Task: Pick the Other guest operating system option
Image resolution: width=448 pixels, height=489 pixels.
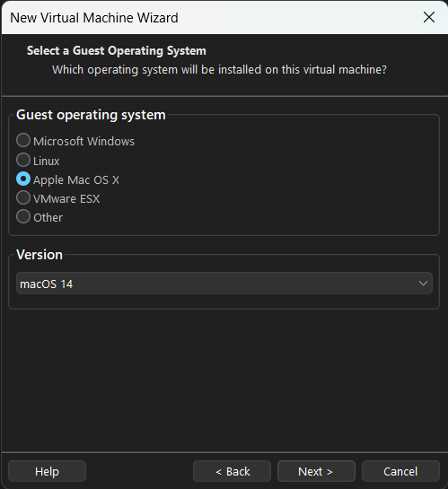Action: click(23, 216)
